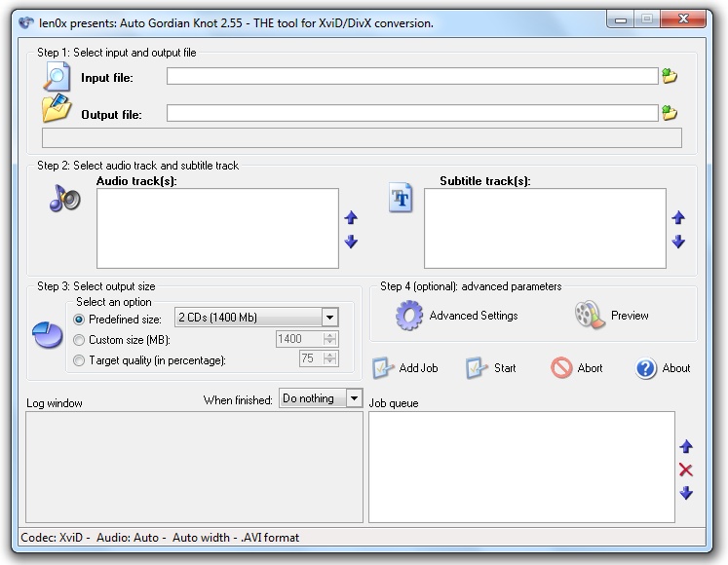Click the Log window area
728x565 pixels.
[x=194, y=467]
